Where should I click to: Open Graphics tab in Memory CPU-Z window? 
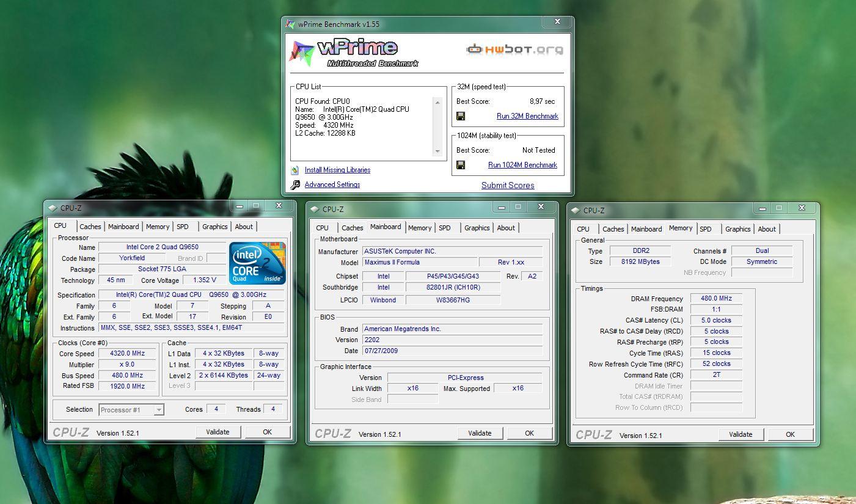coord(738,229)
